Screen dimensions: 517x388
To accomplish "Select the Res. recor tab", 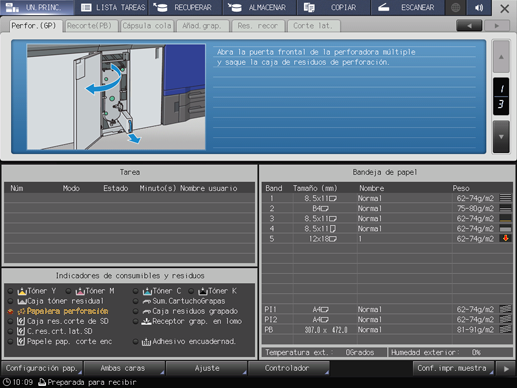I will [x=258, y=26].
